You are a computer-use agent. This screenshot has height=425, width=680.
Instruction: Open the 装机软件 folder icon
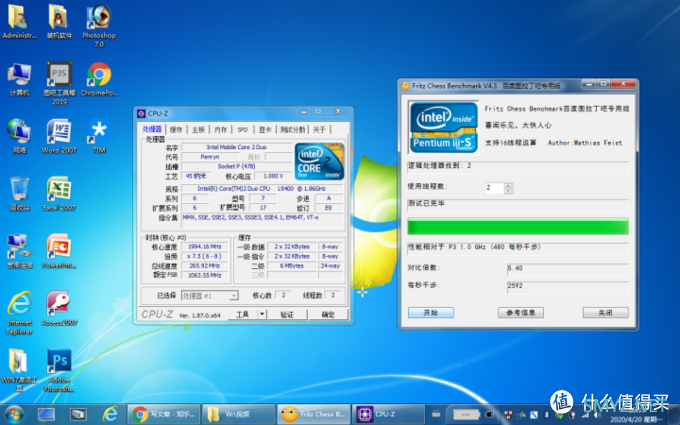coord(59,21)
